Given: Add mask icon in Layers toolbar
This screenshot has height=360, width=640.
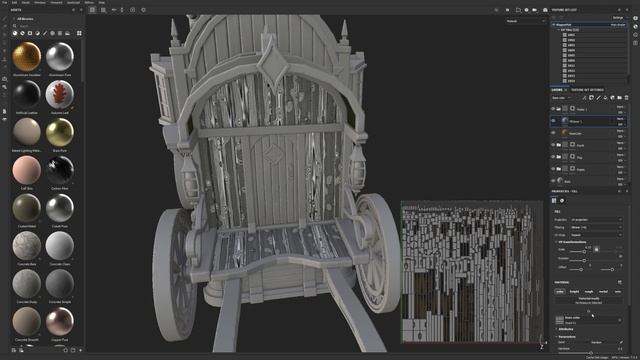Looking at the screenshot, I should pyautogui.click(x=591, y=98).
